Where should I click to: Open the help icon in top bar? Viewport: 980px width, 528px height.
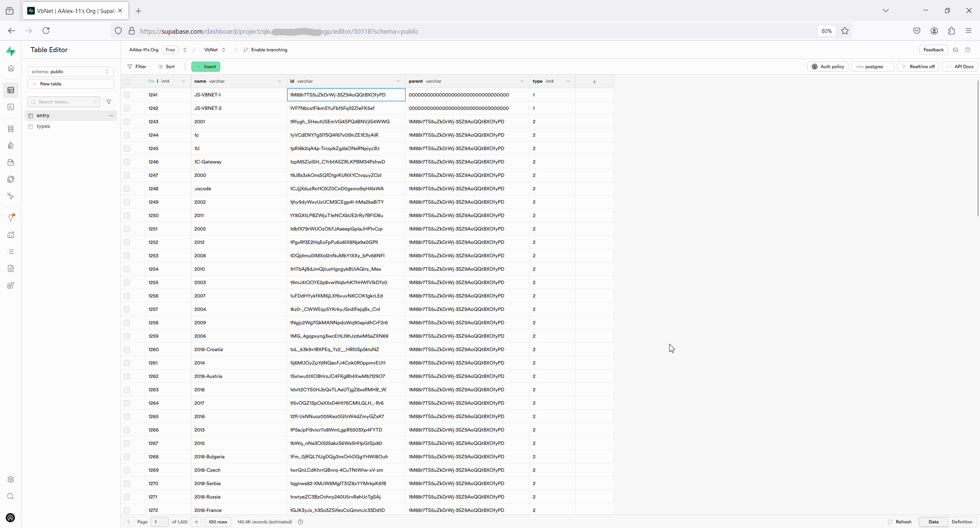point(968,50)
